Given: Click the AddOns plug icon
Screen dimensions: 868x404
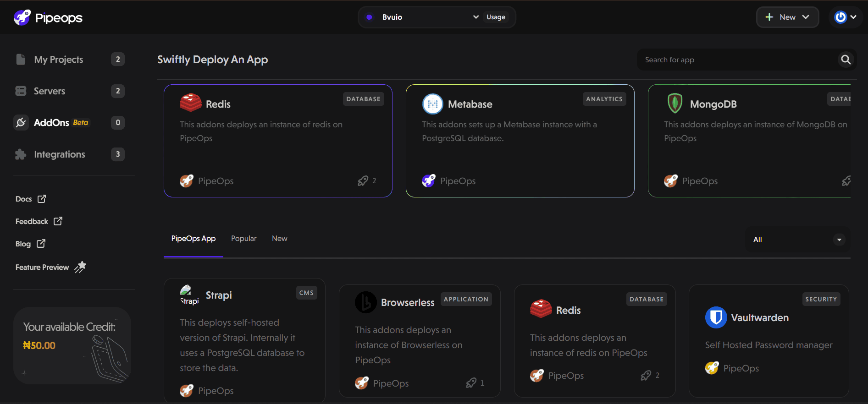Looking at the screenshot, I should [x=21, y=122].
